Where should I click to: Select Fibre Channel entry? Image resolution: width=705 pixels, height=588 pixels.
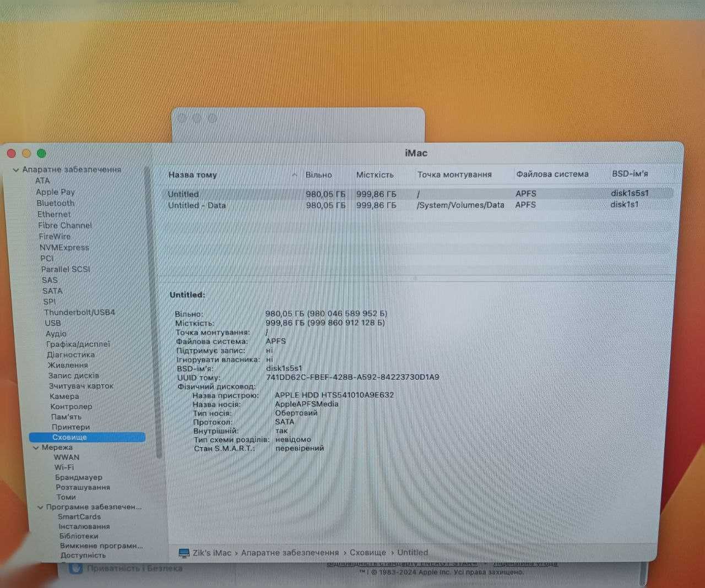65,225
